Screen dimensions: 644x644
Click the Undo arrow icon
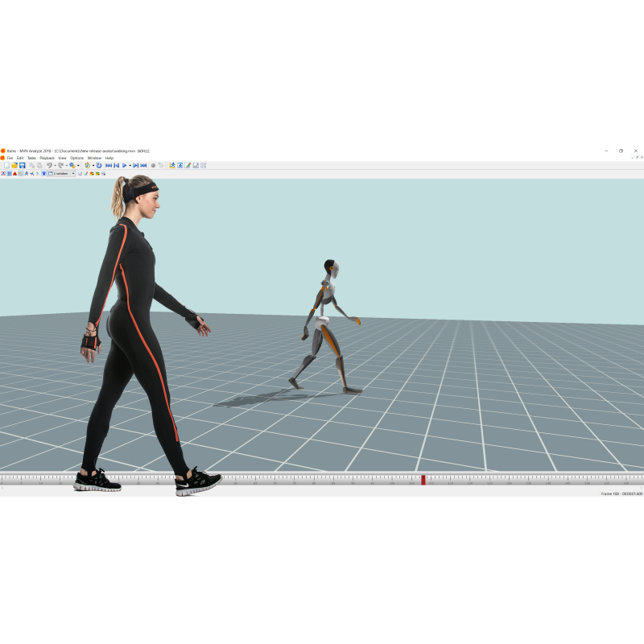(48, 165)
